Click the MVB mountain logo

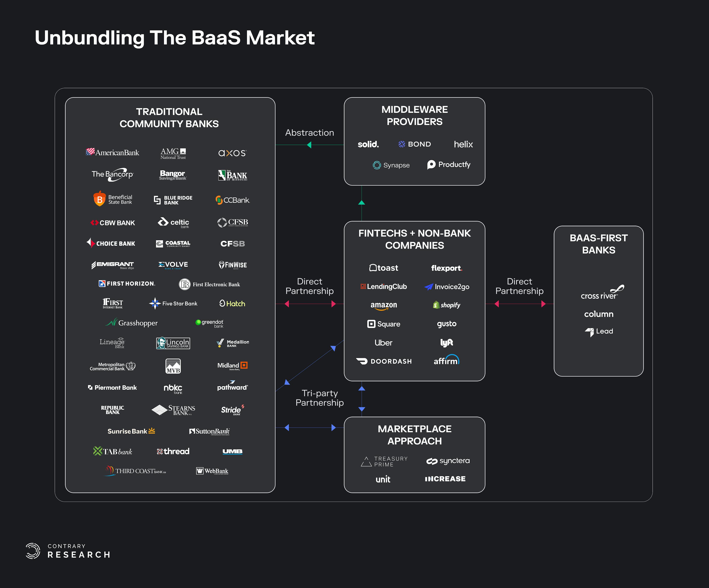173,366
